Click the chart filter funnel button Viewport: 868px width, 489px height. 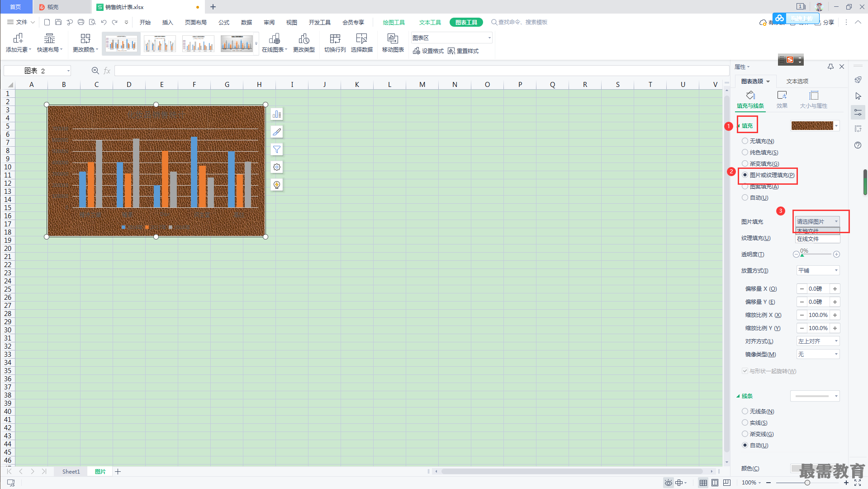(277, 149)
